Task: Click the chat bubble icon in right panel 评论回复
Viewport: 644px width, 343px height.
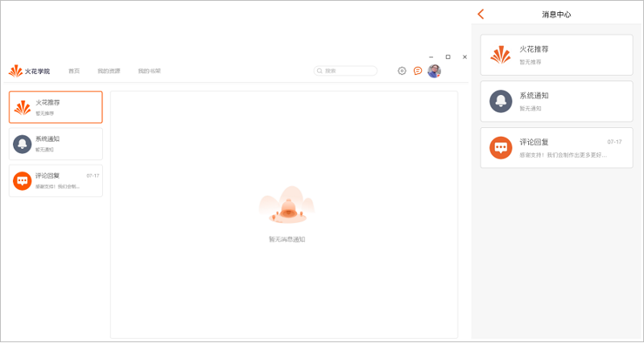Action: click(x=501, y=148)
